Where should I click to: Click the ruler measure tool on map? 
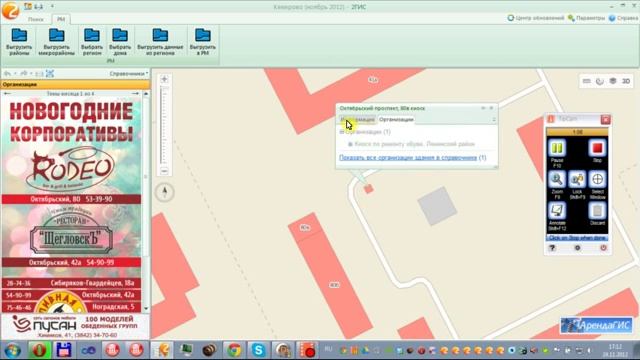tap(587, 81)
